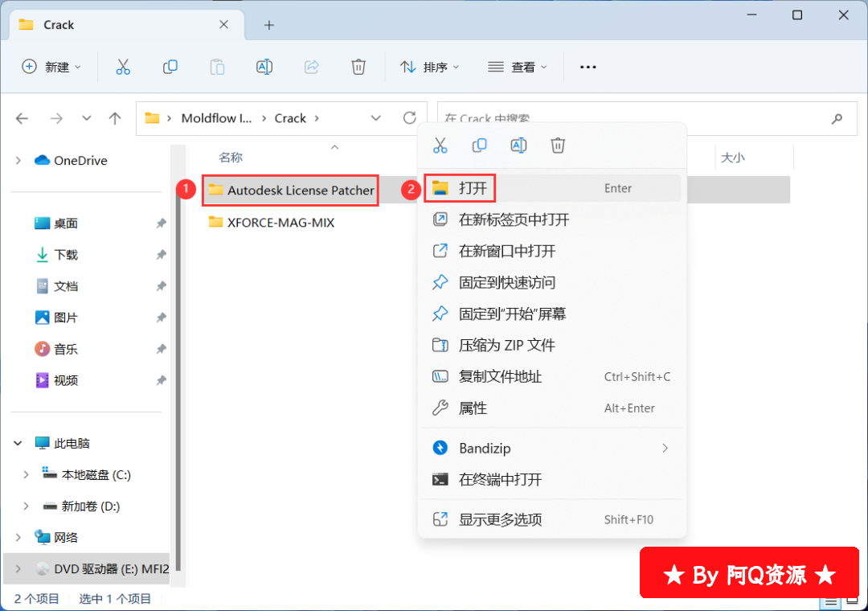This screenshot has width=868, height=611.
Task: Open the 查看 (View) dropdown
Action: (x=518, y=67)
